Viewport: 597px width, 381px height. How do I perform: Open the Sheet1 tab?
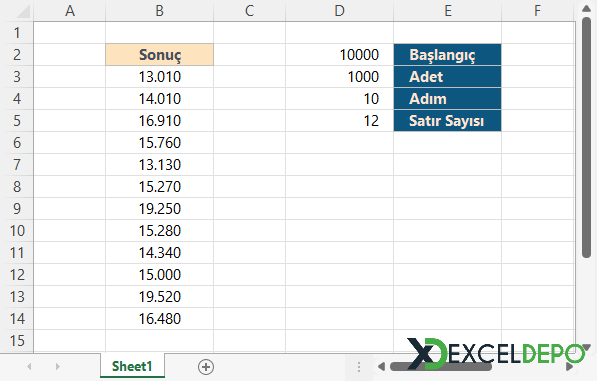tap(132, 366)
